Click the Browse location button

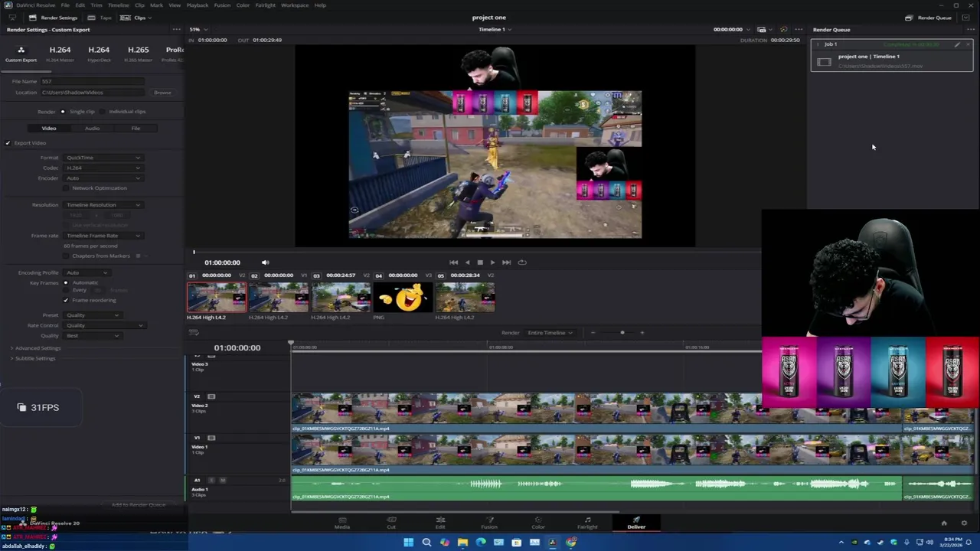[162, 93]
